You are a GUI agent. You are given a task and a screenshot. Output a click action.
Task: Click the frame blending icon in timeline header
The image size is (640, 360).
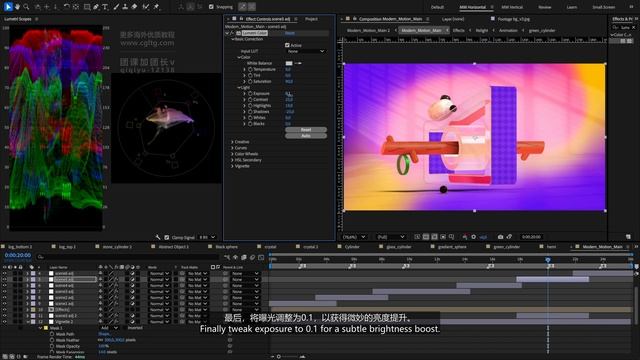[244, 257]
